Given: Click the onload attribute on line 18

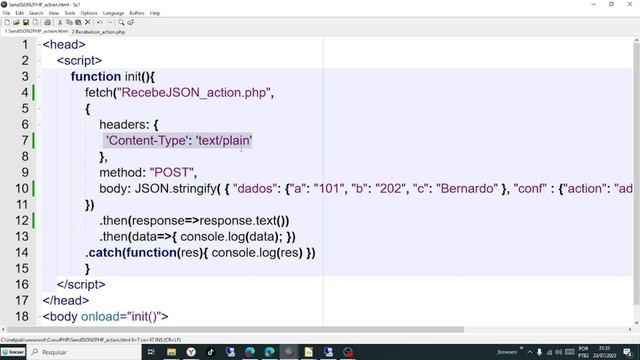Looking at the screenshot, I should click(x=100, y=316).
